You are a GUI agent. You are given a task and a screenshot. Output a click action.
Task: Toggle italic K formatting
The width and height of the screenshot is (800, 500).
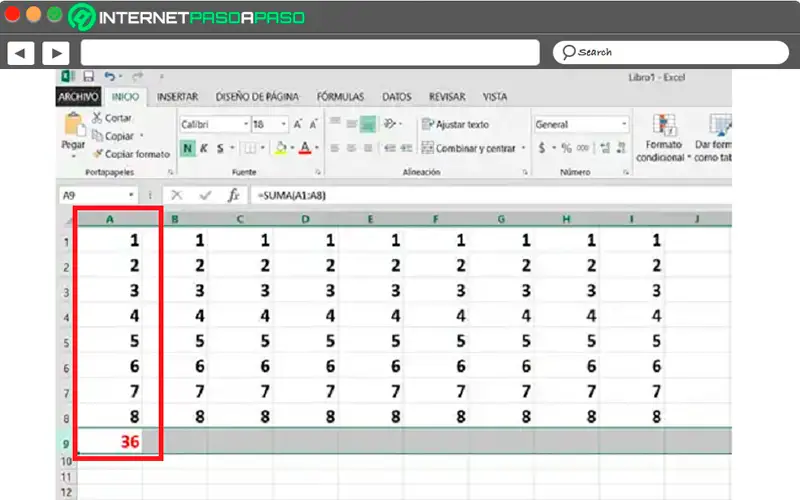[204, 148]
